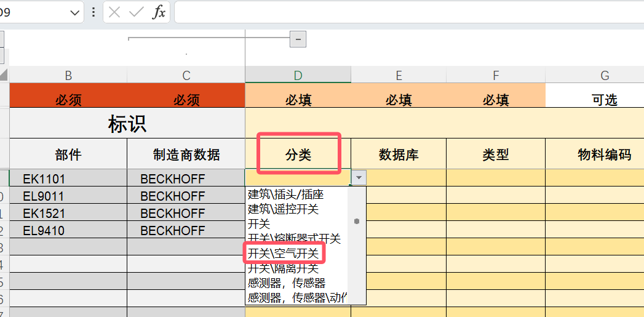Pick 建筑\遥控开关 from the list
644x317 pixels.
(283, 209)
